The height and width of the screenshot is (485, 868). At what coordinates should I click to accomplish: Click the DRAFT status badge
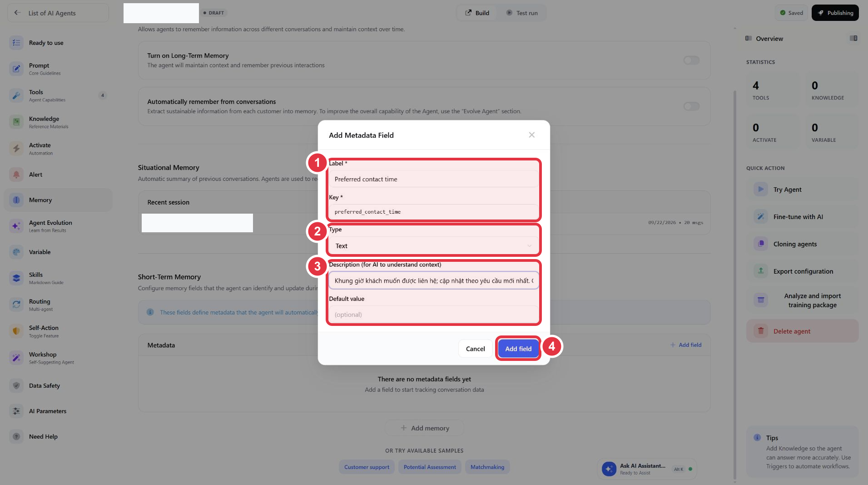213,13
